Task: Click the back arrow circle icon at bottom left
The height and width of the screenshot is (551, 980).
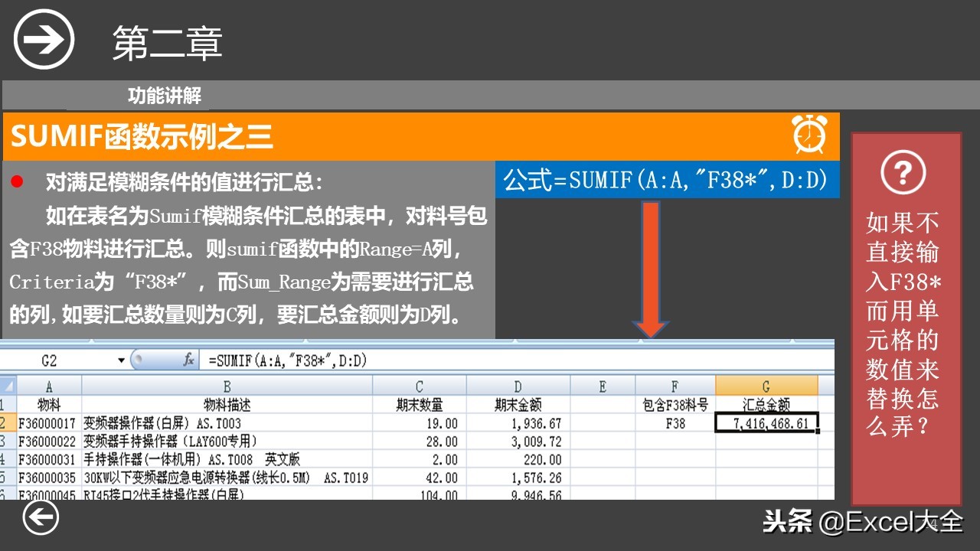Action: coord(42,517)
